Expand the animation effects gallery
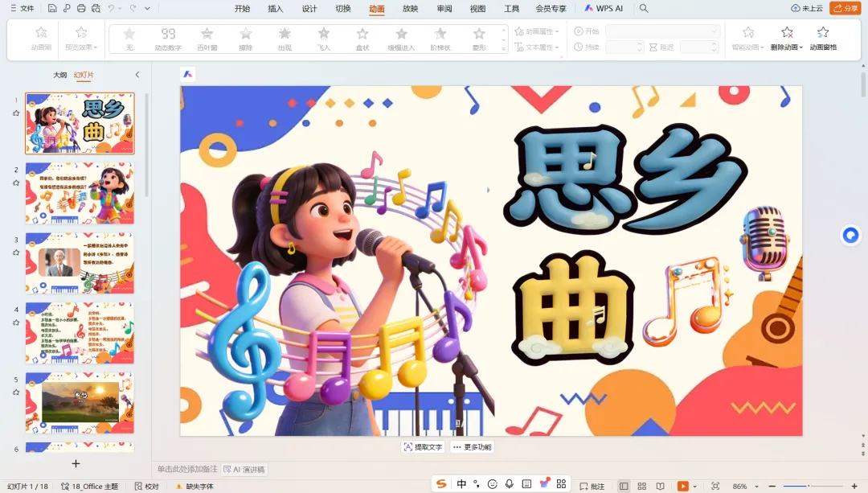This screenshot has width=868, height=493. 503,49
